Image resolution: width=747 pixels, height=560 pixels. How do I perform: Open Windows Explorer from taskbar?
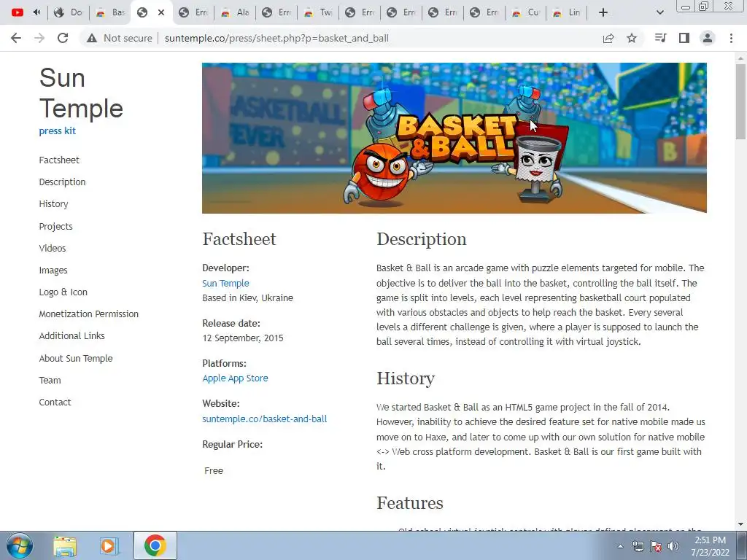point(65,545)
